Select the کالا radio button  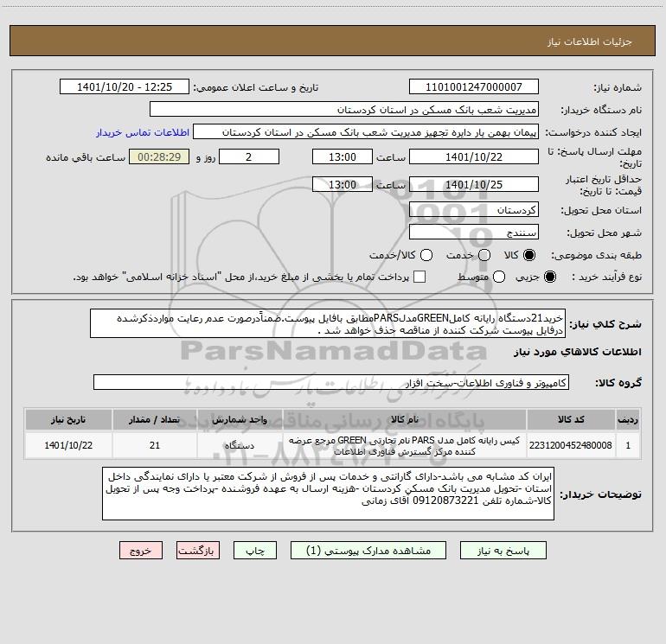529,255
